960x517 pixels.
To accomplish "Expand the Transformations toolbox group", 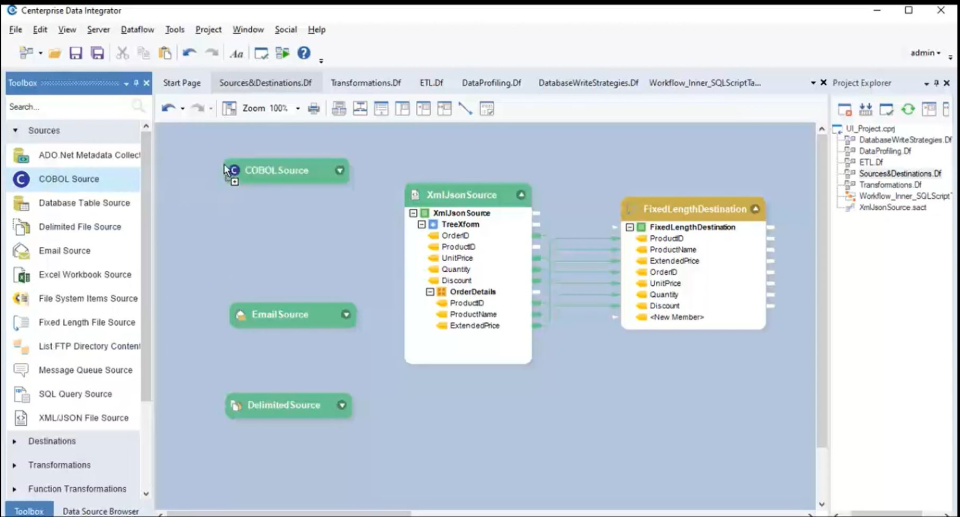I will point(15,465).
